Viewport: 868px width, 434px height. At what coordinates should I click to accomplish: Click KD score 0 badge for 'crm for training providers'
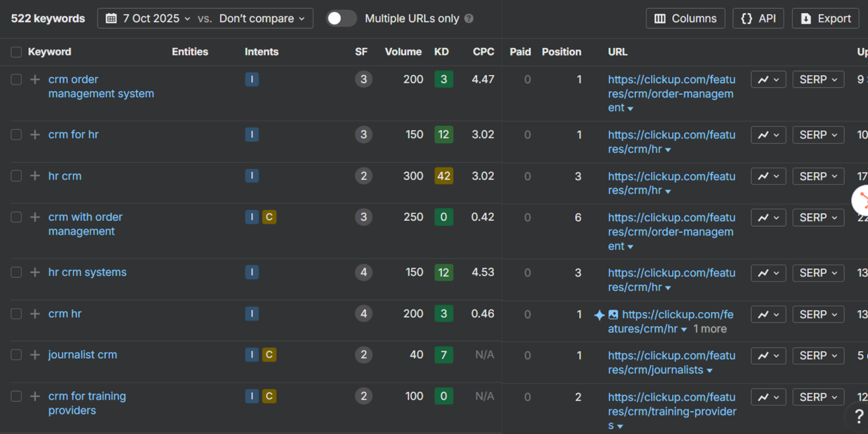(x=444, y=397)
